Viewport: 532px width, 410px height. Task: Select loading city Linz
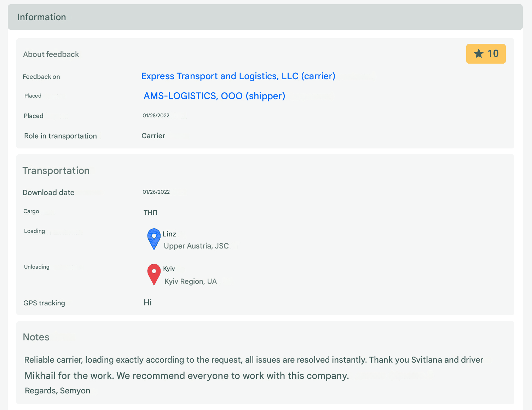pyautogui.click(x=169, y=234)
